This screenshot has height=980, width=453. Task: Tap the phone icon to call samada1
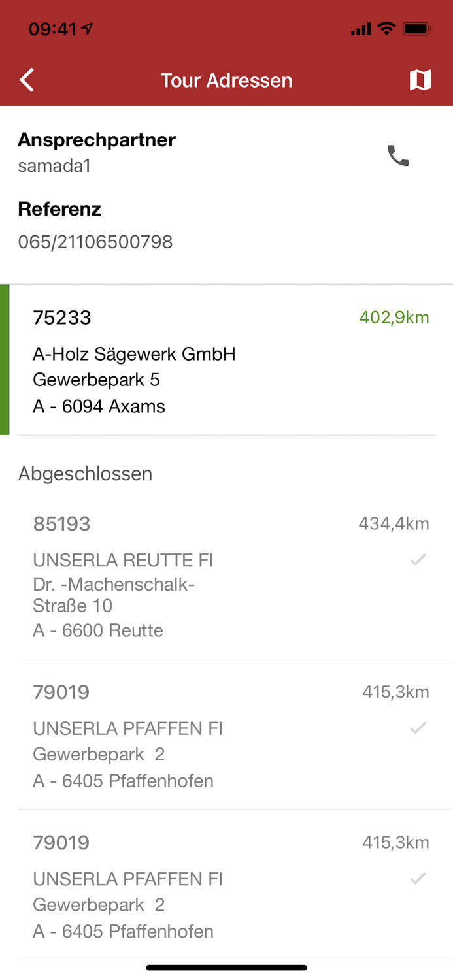pos(398,156)
